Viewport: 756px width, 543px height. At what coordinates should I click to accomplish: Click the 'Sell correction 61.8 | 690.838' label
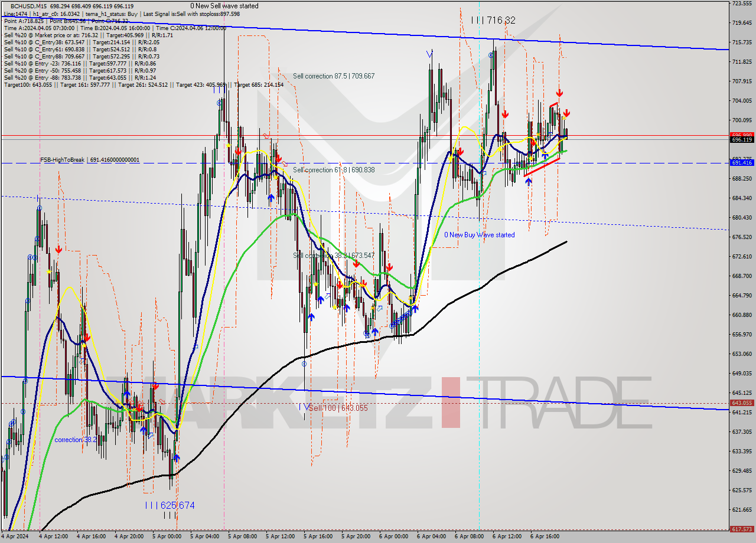[334, 170]
